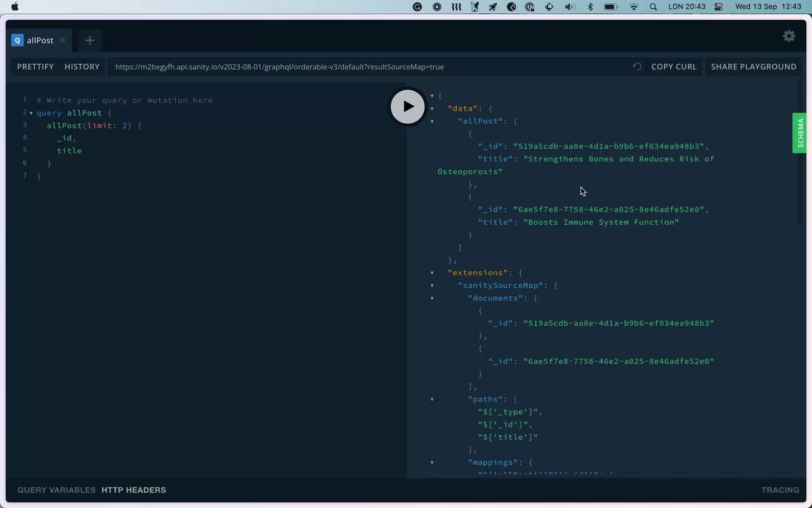Click COPY CURL button
Image resolution: width=812 pixels, height=508 pixels.
pyautogui.click(x=674, y=67)
